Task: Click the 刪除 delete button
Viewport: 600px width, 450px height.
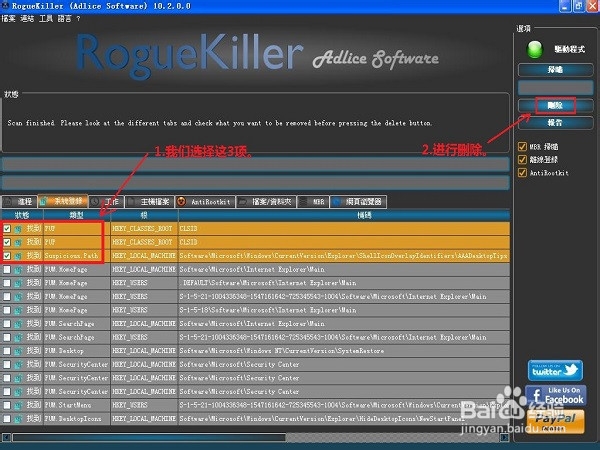Action: pos(555,105)
